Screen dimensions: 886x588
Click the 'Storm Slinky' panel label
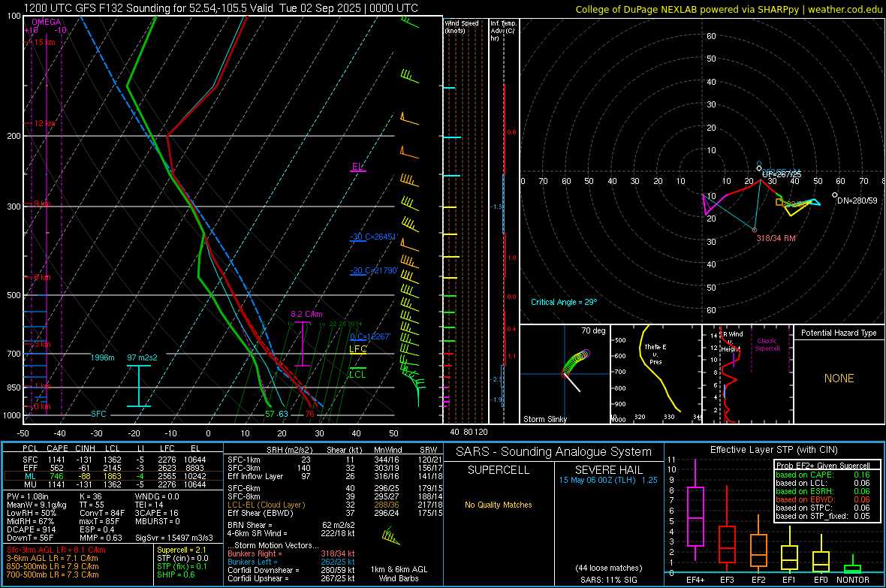tap(544, 419)
